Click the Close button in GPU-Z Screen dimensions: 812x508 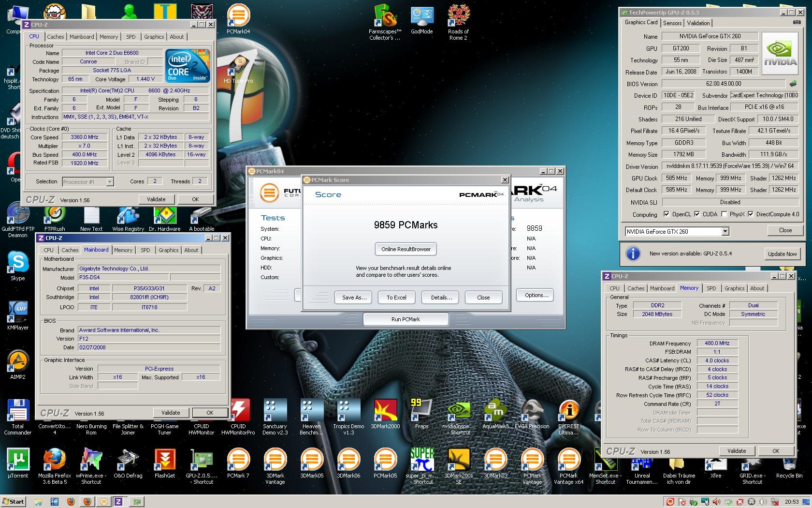click(785, 230)
